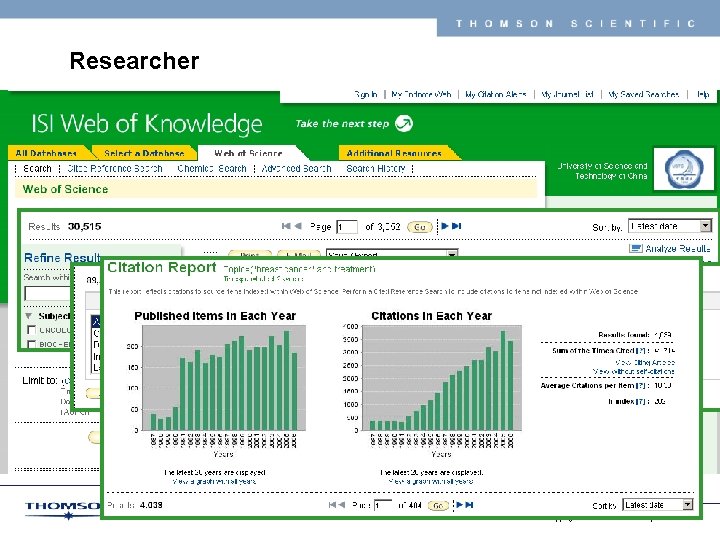Click the 4,039 results count in Citation Report
This screenshot has height=540, width=720.
click(151, 505)
